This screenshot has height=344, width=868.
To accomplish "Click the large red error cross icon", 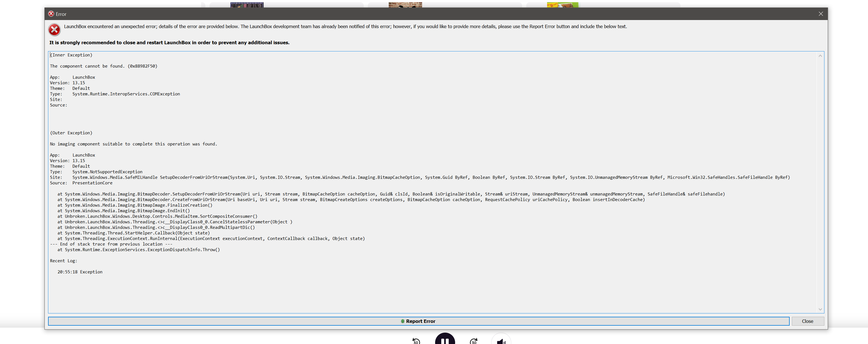I will [54, 30].
